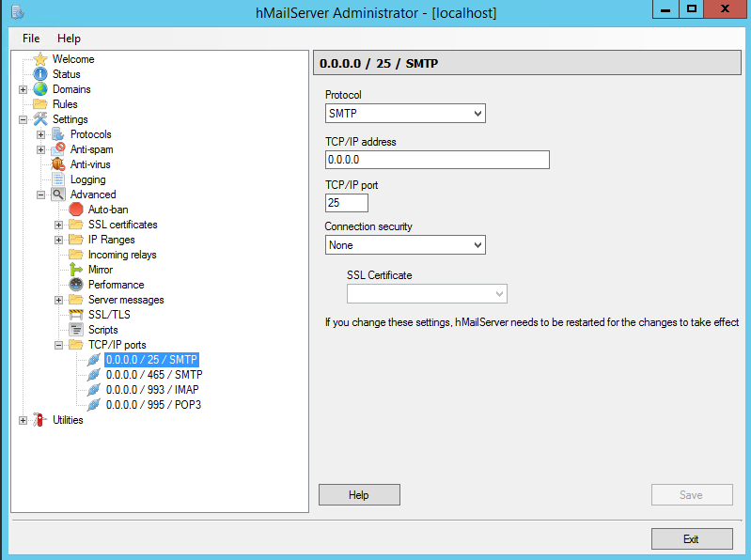Image resolution: width=751 pixels, height=560 pixels.
Task: Click the plug icon for 0.0.0.0 / 993 / IMAP
Action: [x=94, y=390]
